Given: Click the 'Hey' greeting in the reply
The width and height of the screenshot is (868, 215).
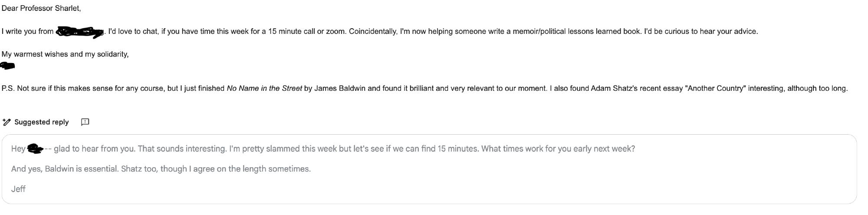Looking at the screenshot, I should [18, 149].
